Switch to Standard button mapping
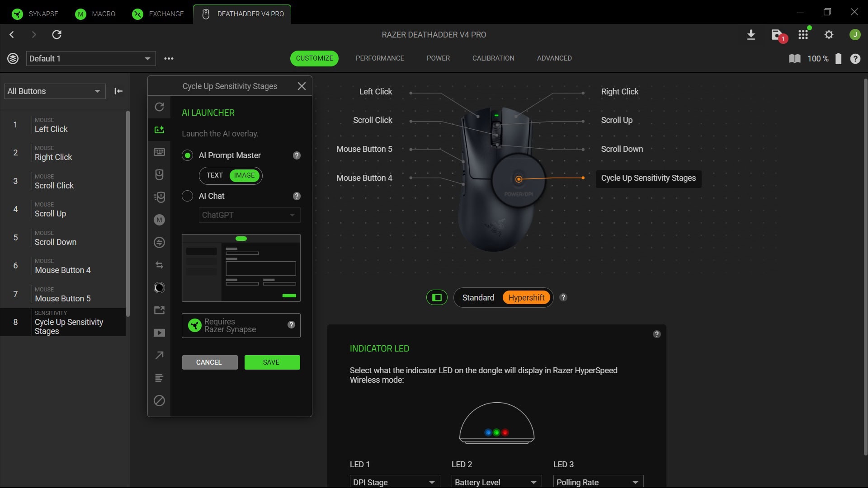The height and width of the screenshot is (488, 868). click(x=478, y=298)
